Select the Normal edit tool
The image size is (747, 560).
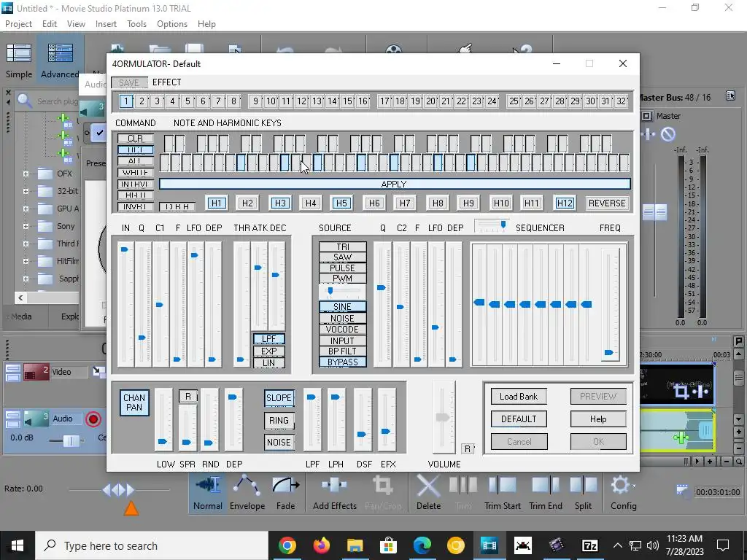(208, 494)
